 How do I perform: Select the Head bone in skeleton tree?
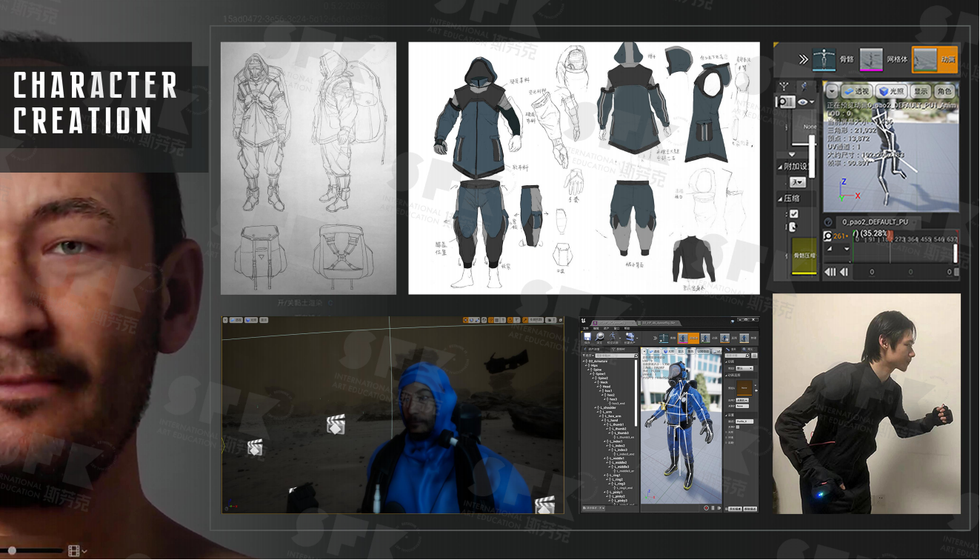coord(605,387)
